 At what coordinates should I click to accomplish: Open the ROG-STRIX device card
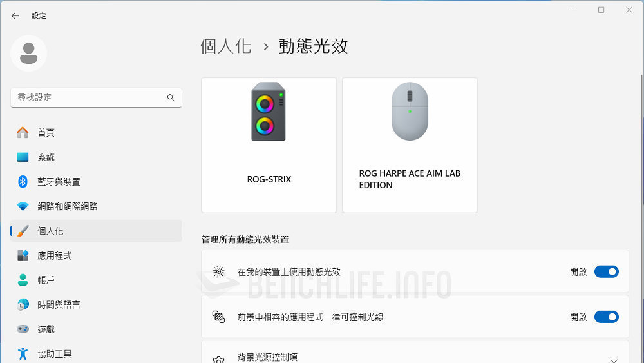pos(269,145)
